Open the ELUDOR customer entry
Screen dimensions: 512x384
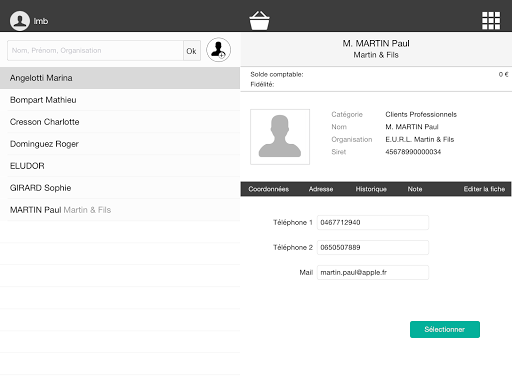(120, 166)
